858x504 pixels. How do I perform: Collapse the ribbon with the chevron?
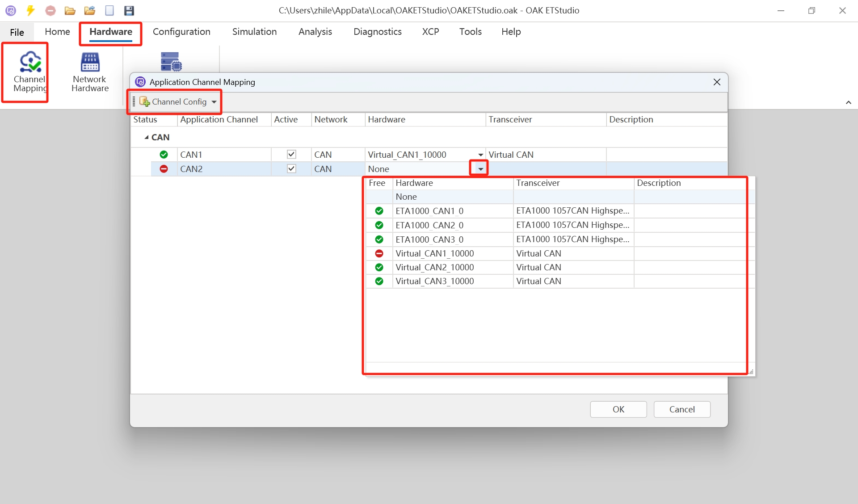848,102
